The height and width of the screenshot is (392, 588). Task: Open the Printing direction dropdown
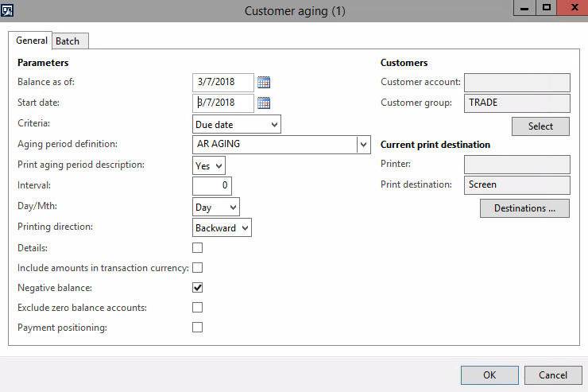(x=222, y=227)
